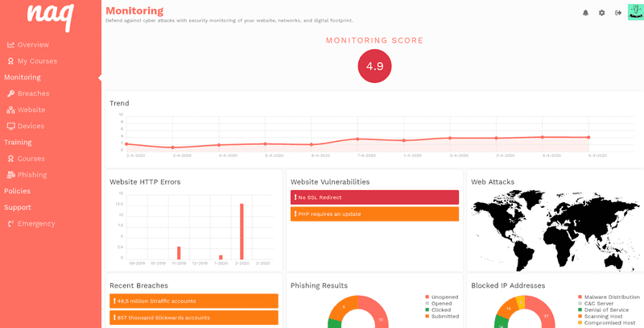Open My Courses via its badge icon

[x=10, y=60]
